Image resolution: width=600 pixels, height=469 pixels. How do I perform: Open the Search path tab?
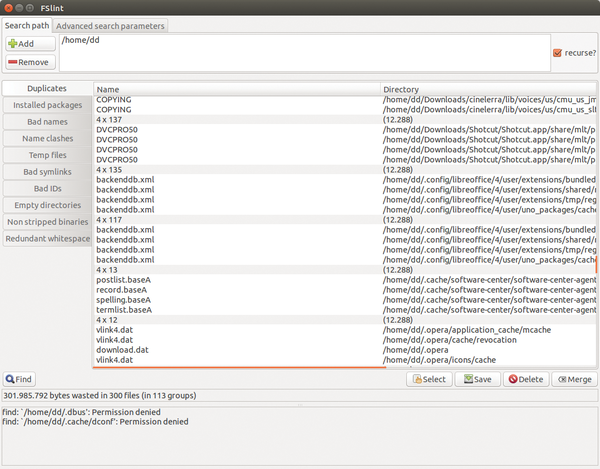click(x=26, y=25)
